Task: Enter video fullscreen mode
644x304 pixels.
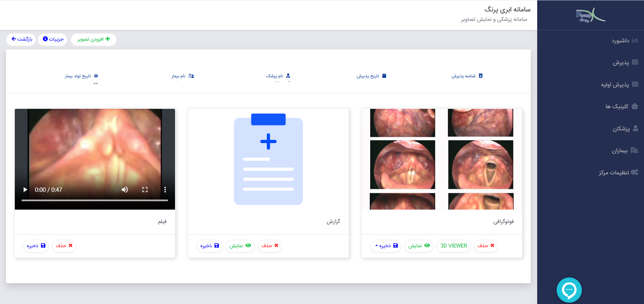Action: click(x=145, y=189)
